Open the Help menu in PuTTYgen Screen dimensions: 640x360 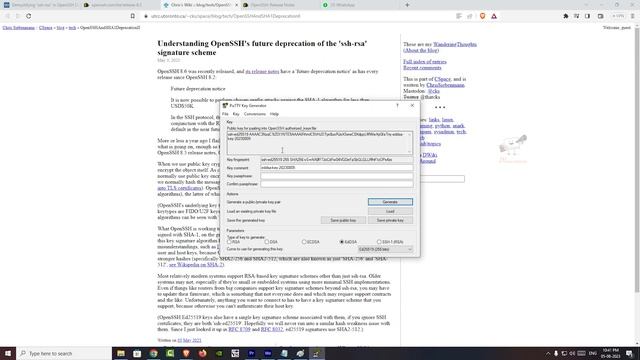tap(274, 114)
